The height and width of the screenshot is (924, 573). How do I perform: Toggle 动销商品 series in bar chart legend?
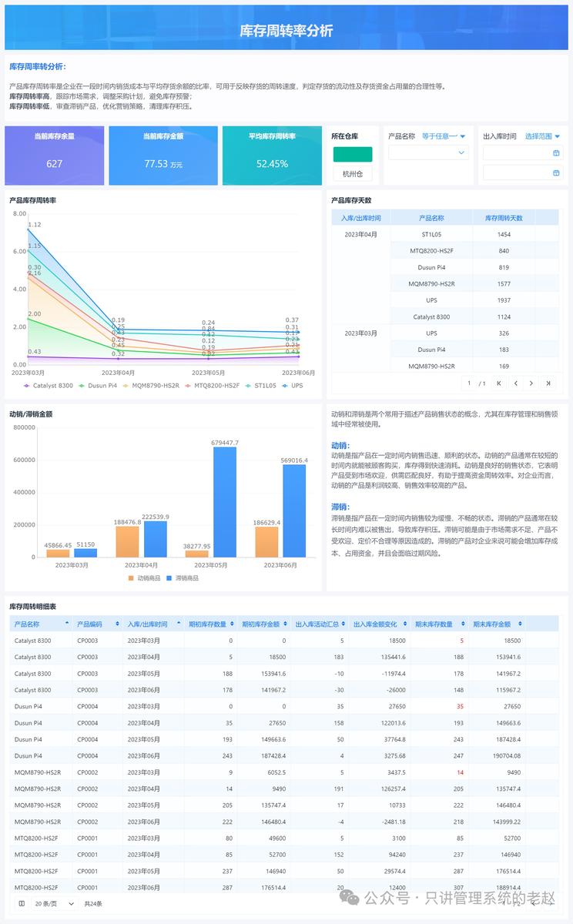point(144,577)
